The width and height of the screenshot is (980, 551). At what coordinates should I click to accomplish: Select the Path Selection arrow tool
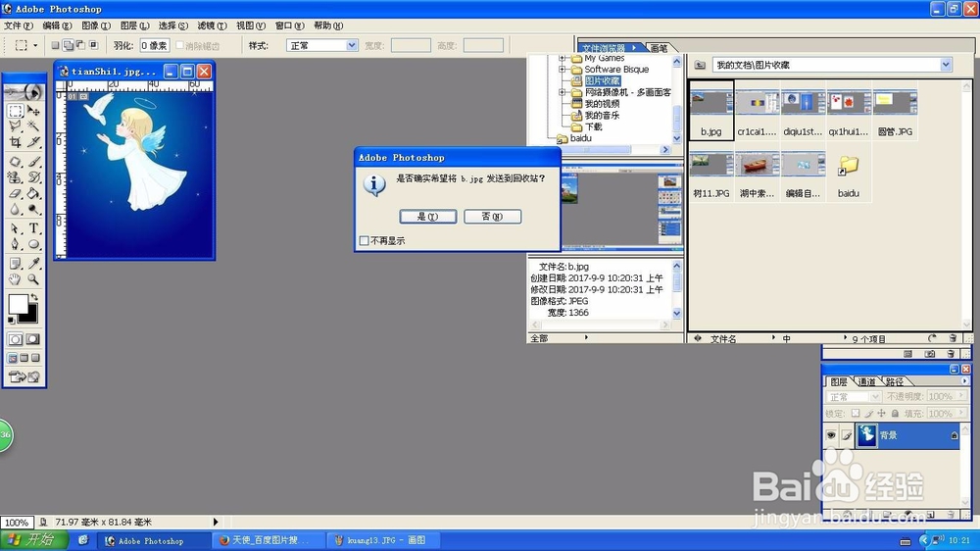[16, 228]
